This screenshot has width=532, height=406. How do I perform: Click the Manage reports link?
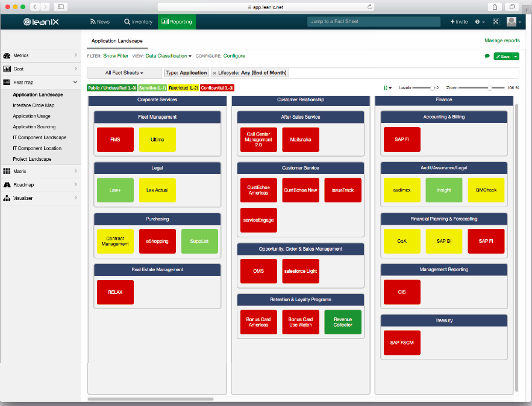[x=502, y=40]
